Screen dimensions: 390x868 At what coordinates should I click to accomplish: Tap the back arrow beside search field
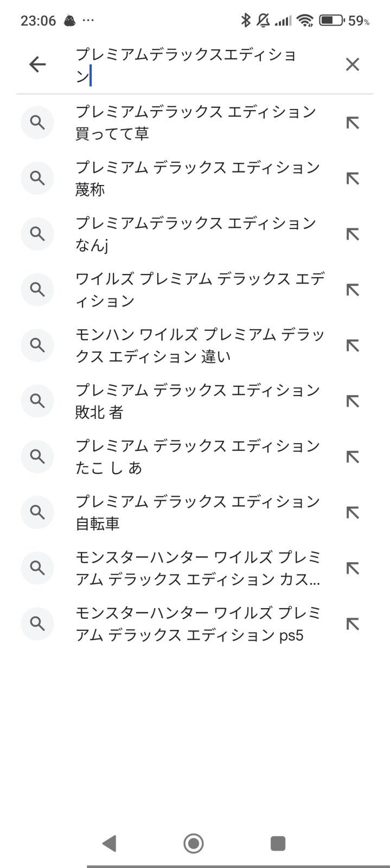click(37, 65)
